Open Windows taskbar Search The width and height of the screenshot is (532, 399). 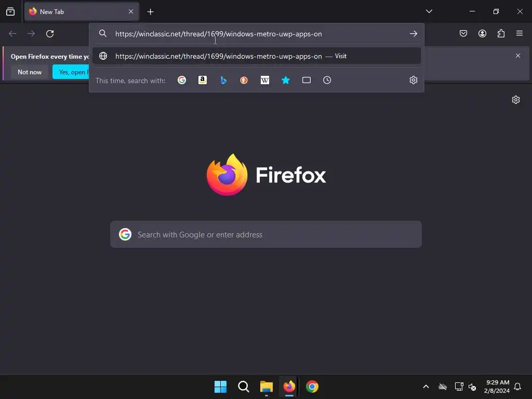tap(244, 387)
